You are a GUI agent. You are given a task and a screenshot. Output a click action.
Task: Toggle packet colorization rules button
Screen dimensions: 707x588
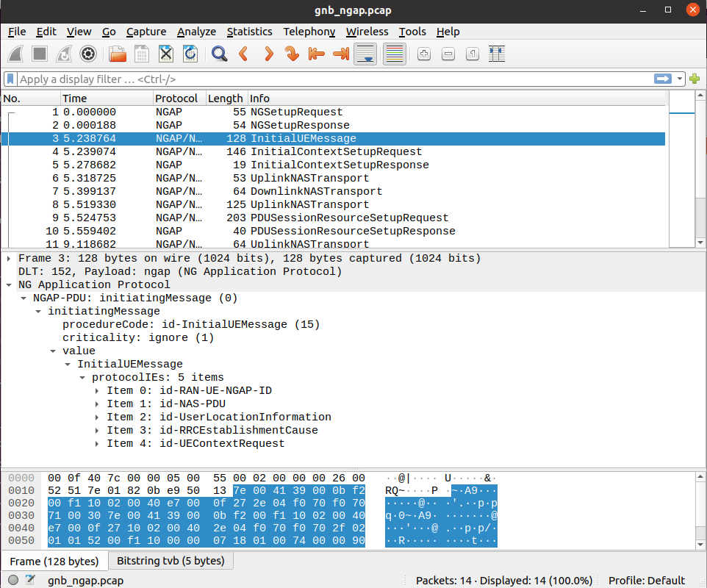pos(395,54)
